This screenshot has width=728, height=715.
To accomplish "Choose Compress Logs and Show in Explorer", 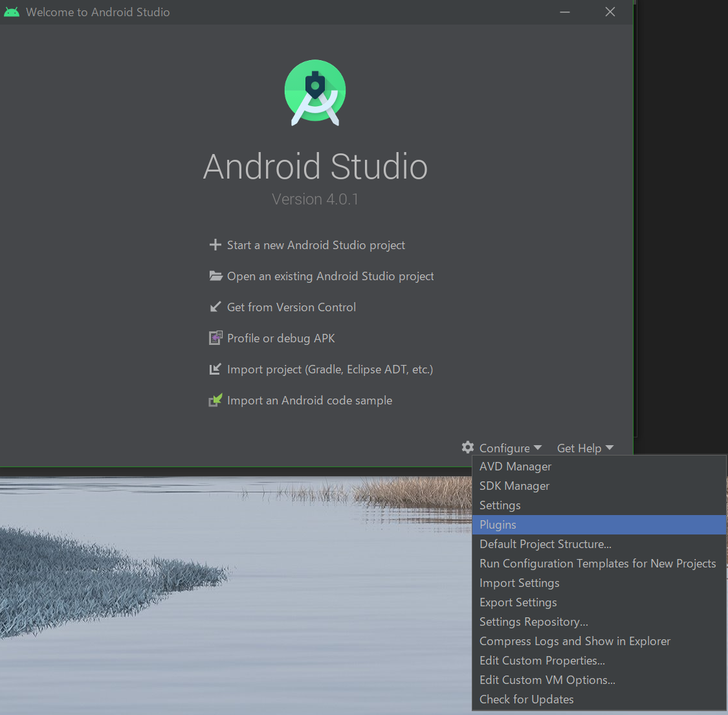I will (x=575, y=641).
